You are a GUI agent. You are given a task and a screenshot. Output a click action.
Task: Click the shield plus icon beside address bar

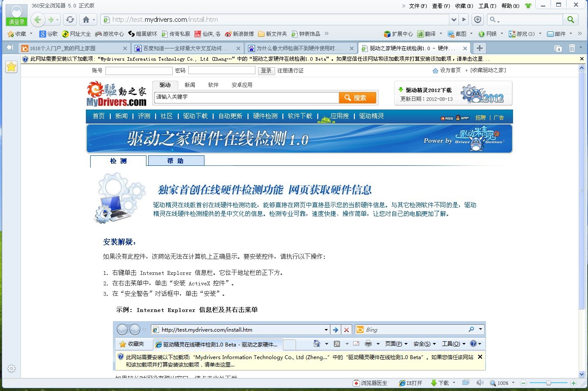(478, 20)
